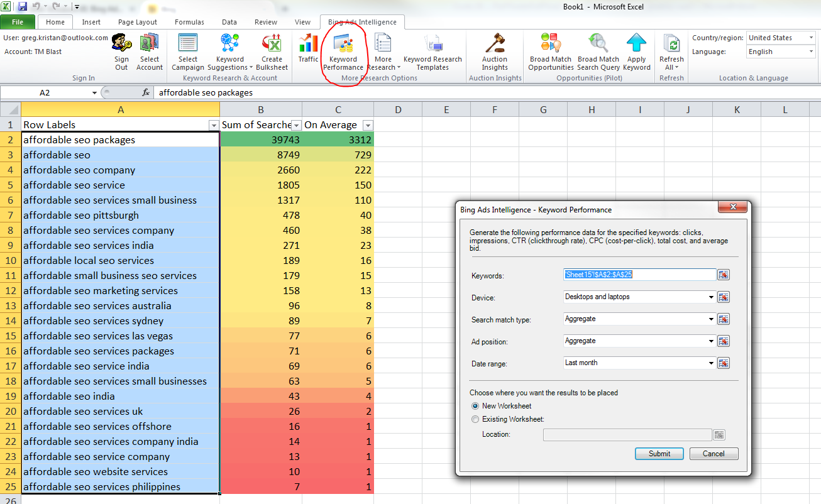
Task: Click the range selector icon beside Ad position
Action: [724, 341]
